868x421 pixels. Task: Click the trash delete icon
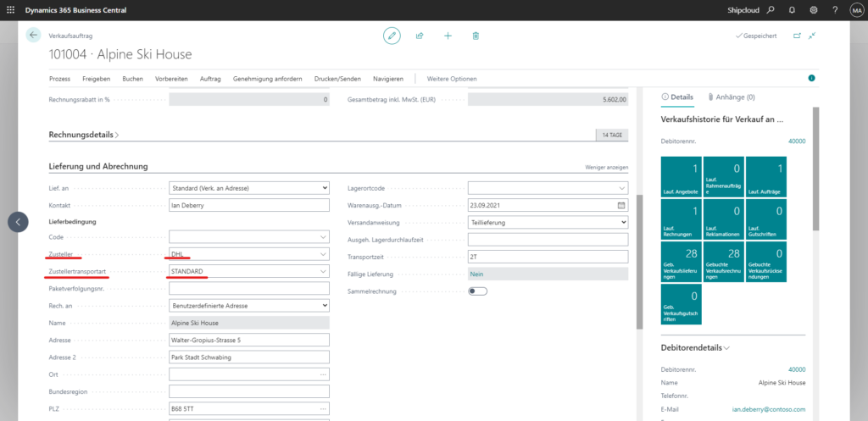pos(476,36)
